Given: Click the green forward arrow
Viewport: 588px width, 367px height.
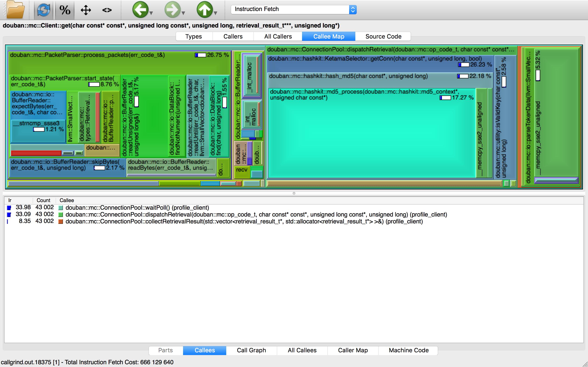Looking at the screenshot, I should 172,10.
